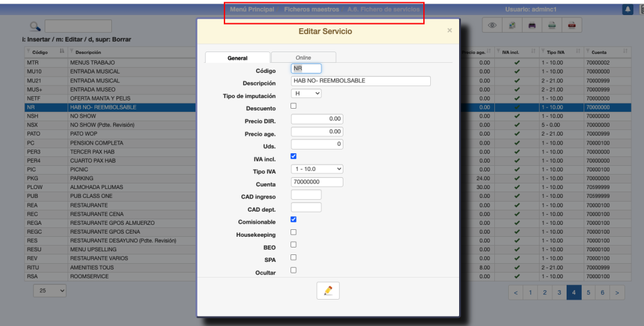Click the magnifying glass search icon
Image resolution: width=644 pixels, height=326 pixels.
click(x=35, y=26)
